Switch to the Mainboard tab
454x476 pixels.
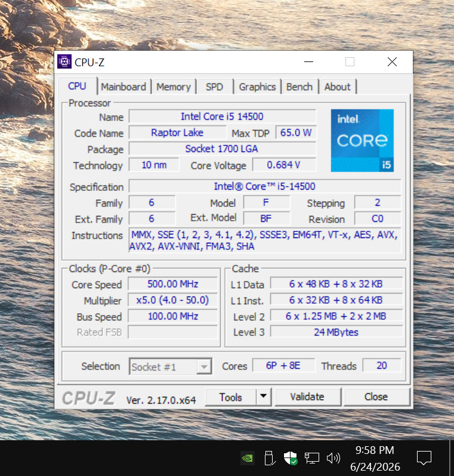pyautogui.click(x=123, y=87)
